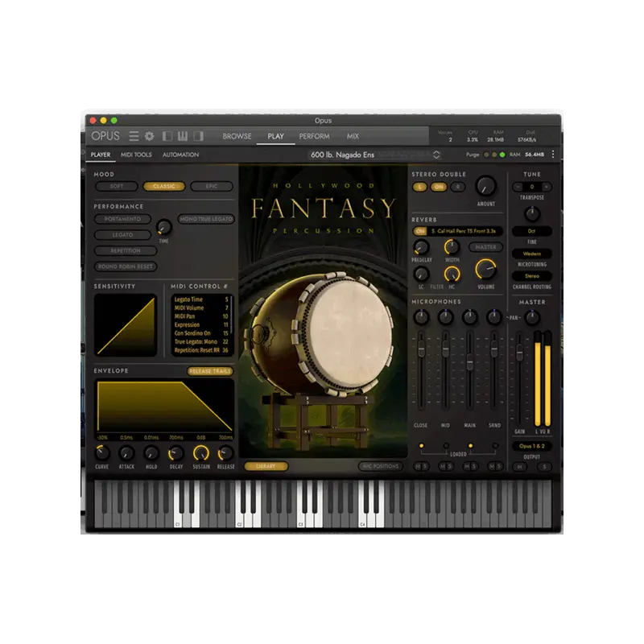Select the Classic mood
The height and width of the screenshot is (644, 644).
pyautogui.click(x=164, y=187)
